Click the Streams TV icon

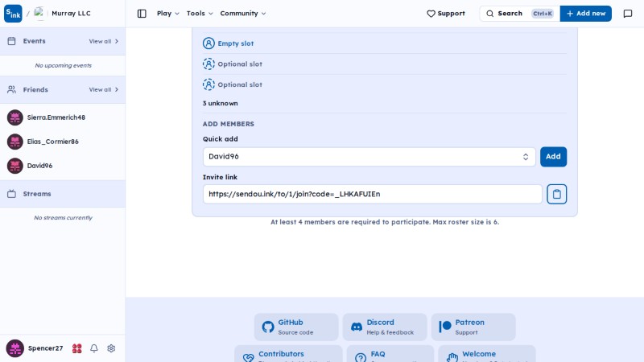point(11,194)
